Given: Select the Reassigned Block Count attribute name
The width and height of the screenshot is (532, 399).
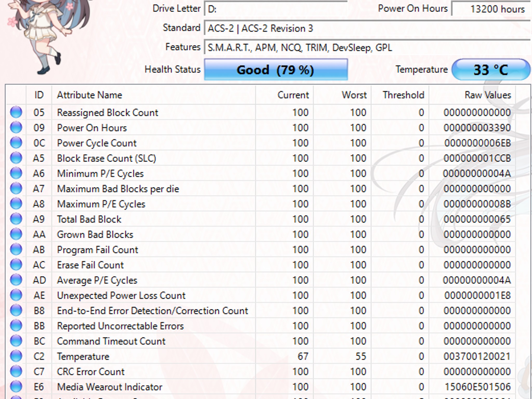Looking at the screenshot, I should pyautogui.click(x=108, y=113).
